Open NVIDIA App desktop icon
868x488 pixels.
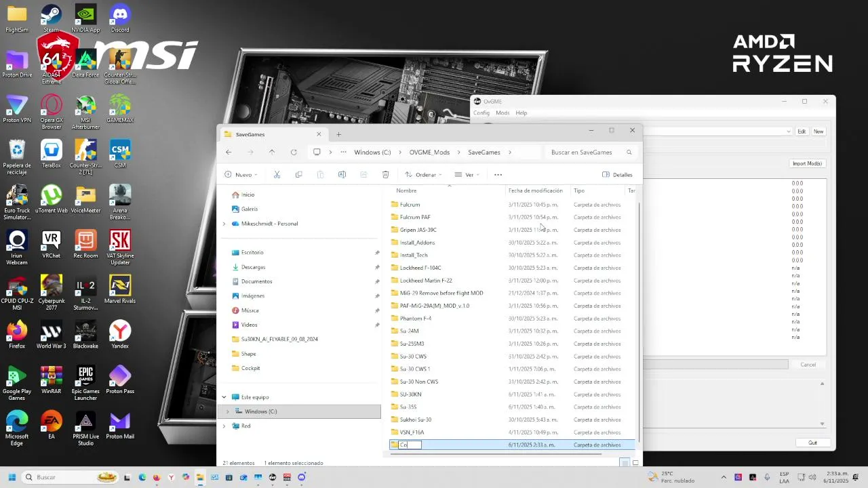click(85, 18)
